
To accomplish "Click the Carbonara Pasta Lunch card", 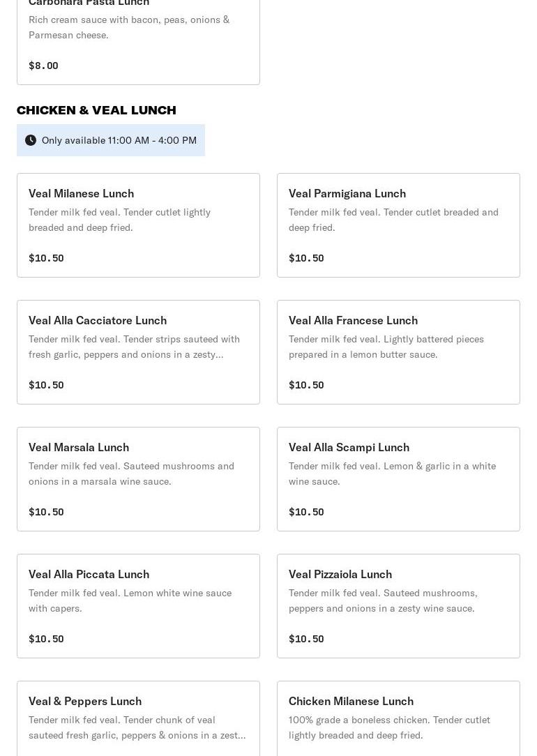I will tap(138, 43).
